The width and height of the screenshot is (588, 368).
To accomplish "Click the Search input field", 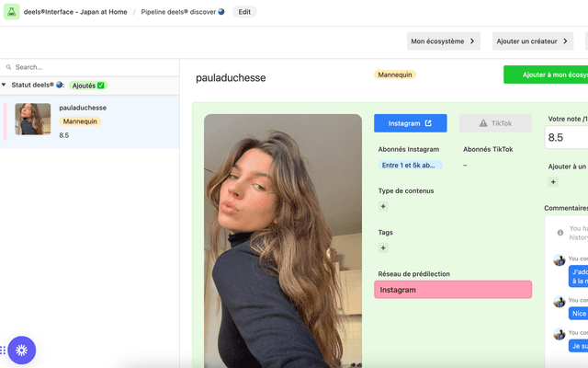I will [92, 67].
